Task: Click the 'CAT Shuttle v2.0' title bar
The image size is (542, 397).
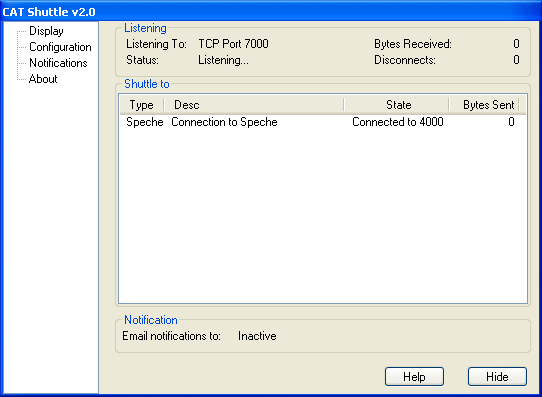Action: pyautogui.click(x=271, y=11)
